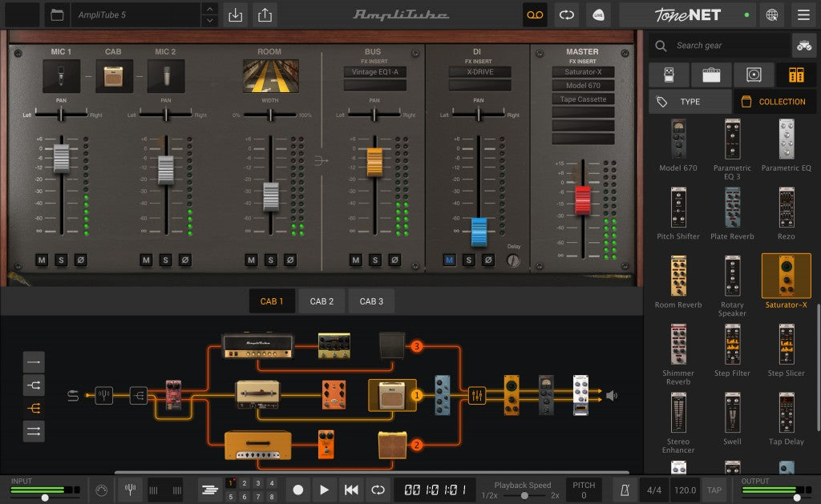Mute the DI channel with its M button
The width and height of the screenshot is (821, 504).
click(450, 260)
